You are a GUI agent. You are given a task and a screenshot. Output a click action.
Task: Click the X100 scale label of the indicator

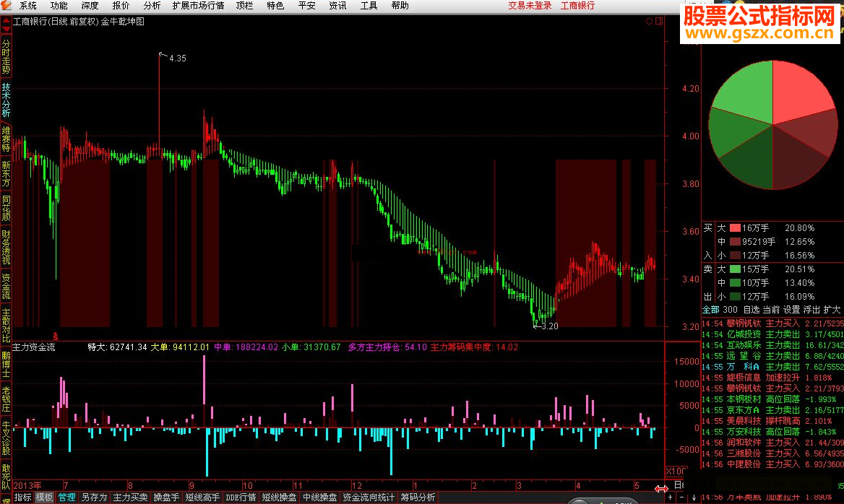tap(675, 472)
